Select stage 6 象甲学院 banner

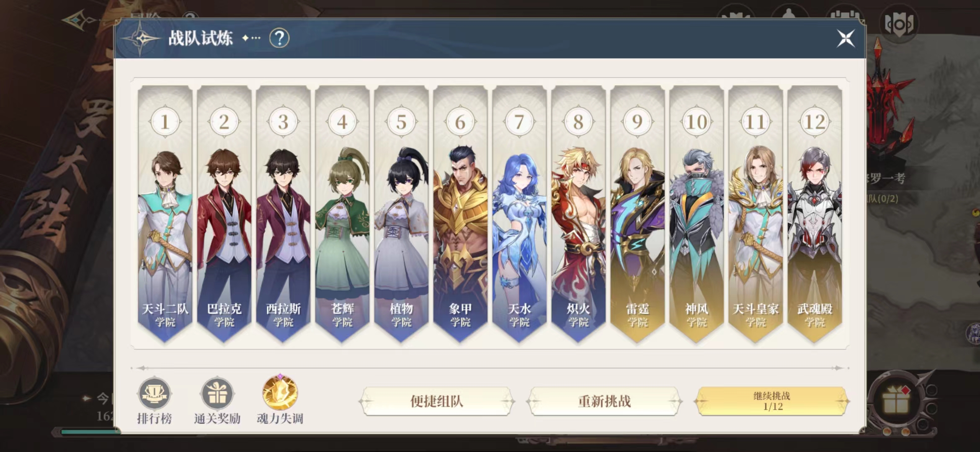(x=460, y=214)
